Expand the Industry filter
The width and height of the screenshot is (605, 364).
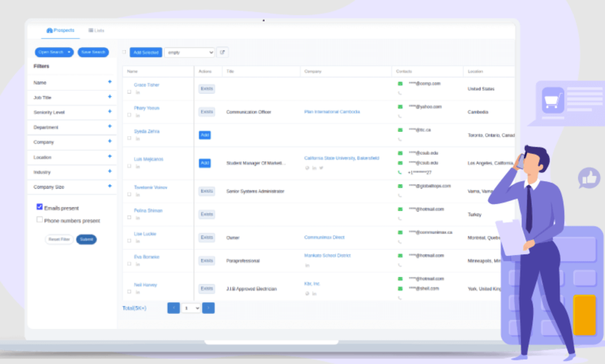click(109, 171)
